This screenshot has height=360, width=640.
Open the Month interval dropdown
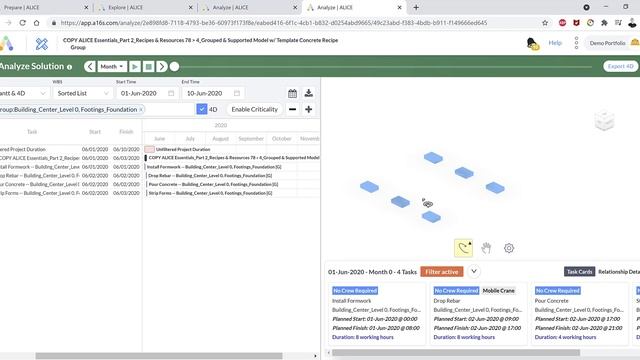(x=112, y=66)
